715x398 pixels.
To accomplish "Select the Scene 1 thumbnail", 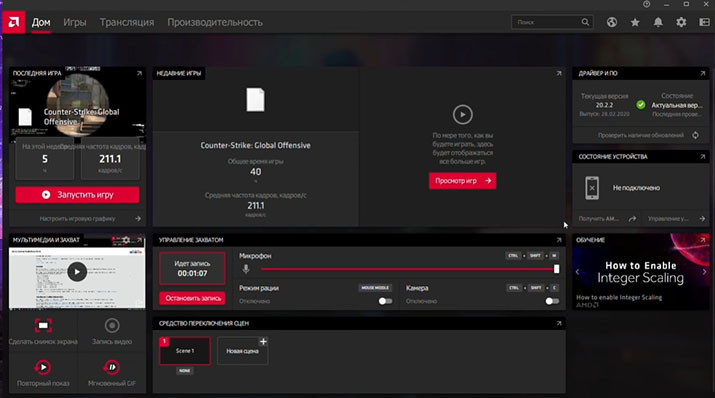I will coord(185,351).
